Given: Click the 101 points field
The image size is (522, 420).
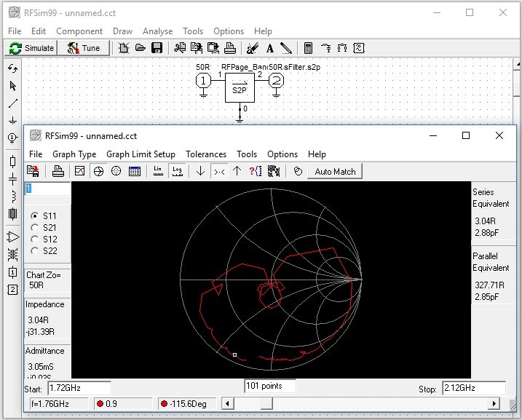Looking at the screenshot, I should [x=270, y=386].
